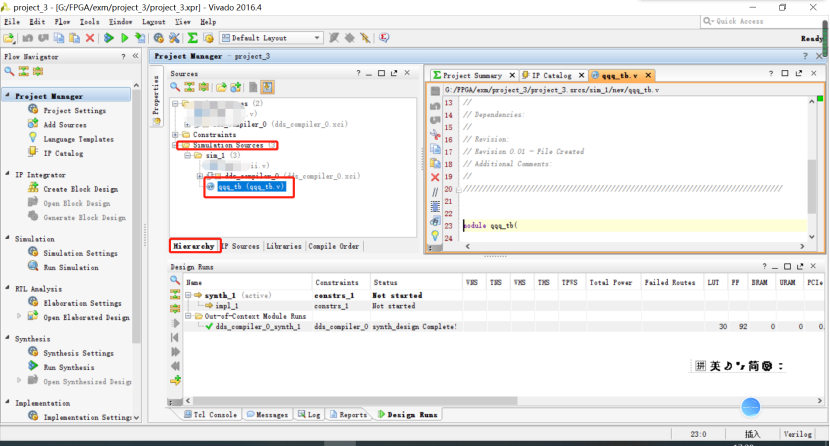Click the Run Implementation green play icon
Image resolution: width=830 pixels, height=446 pixels.
click(124, 38)
